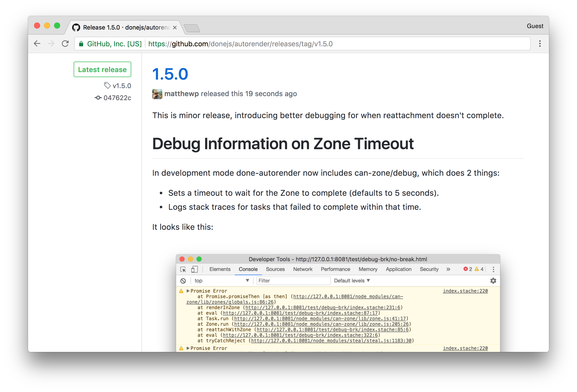The image size is (577, 392).
Task: Click the DevTools inspect element cursor icon
Action: (x=183, y=269)
